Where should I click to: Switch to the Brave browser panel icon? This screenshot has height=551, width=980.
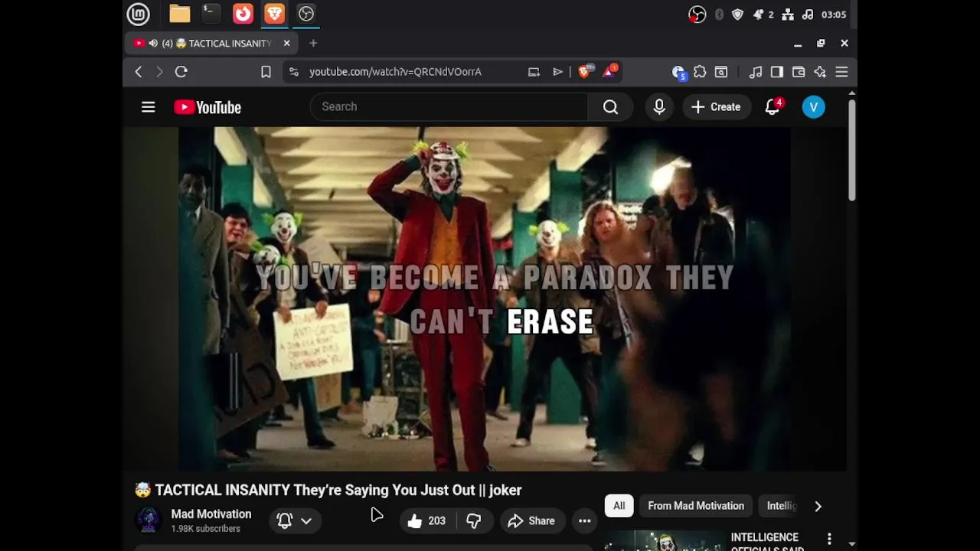(274, 14)
